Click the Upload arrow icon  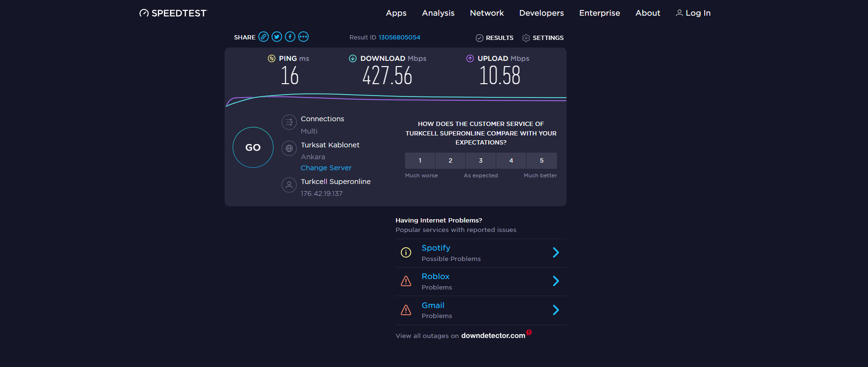point(470,58)
